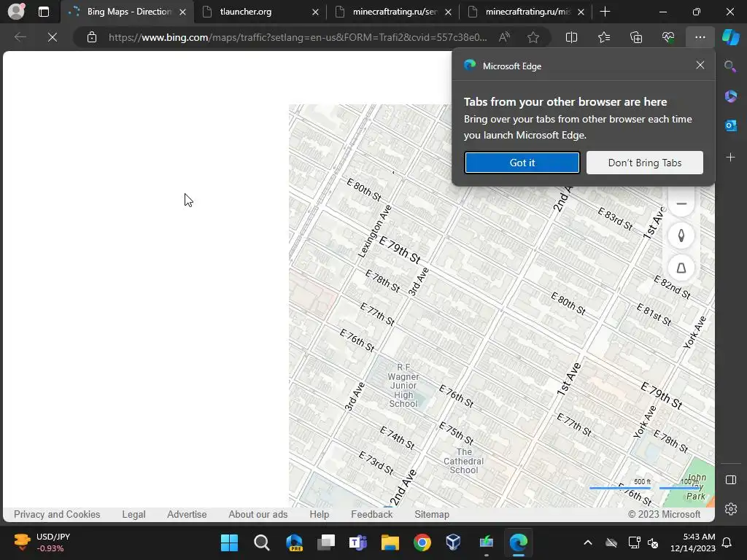Click R F Wagner Junior High School label

click(403, 385)
